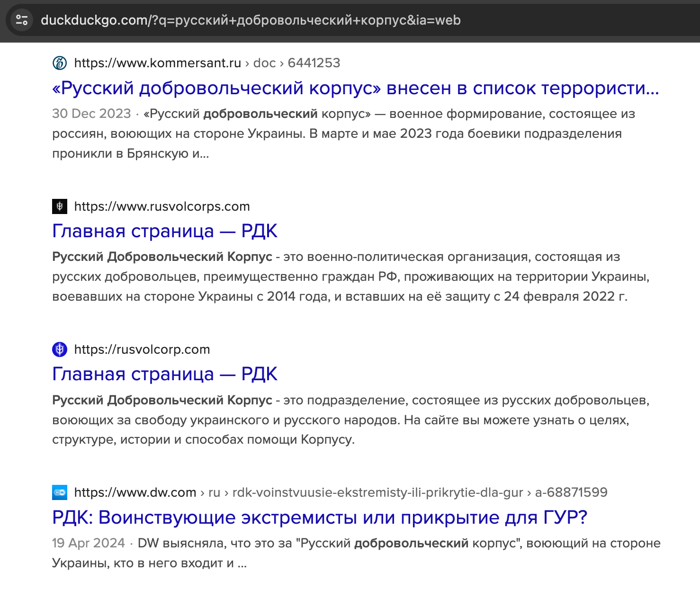Viewport: 700px width, 590px height.
Task: Click the DW favicon
Action: coord(60,492)
